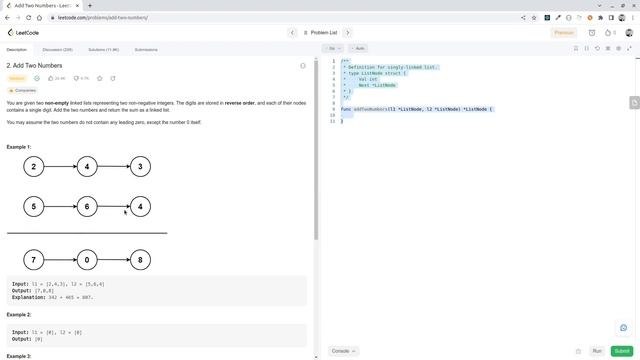Viewport: 640px width, 360px height.
Task: Switch to the Description tab
Action: (x=17, y=50)
